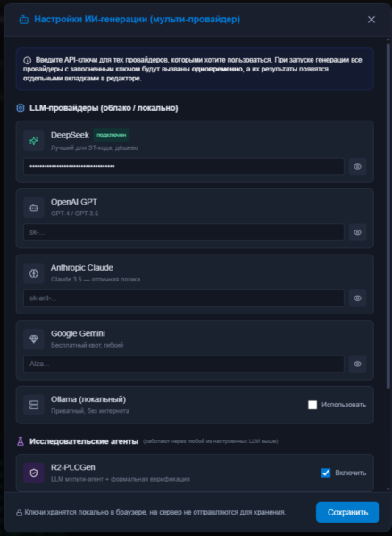Reveal the OpenAI key via eye icon
The image size is (392, 536).
click(357, 232)
